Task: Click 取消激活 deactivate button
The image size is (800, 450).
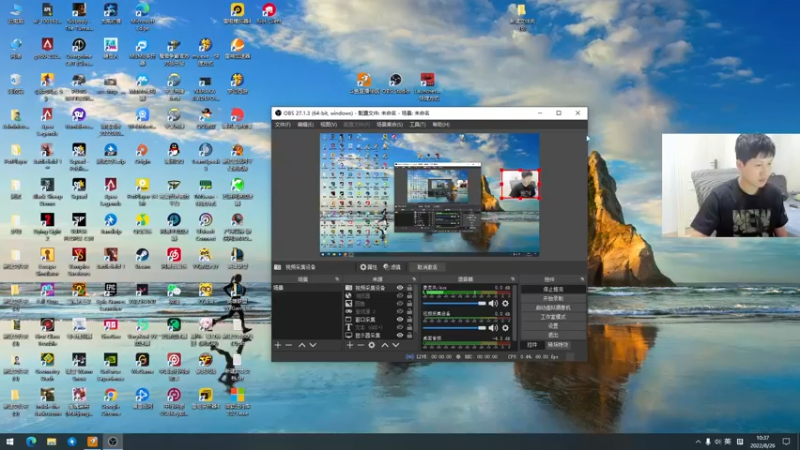Action: click(427, 267)
